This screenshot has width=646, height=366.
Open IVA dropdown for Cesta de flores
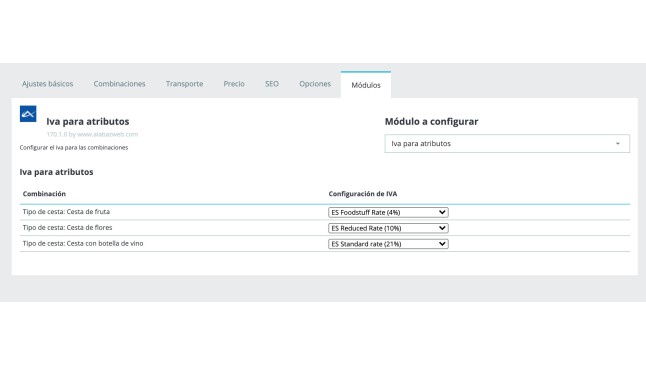click(388, 228)
